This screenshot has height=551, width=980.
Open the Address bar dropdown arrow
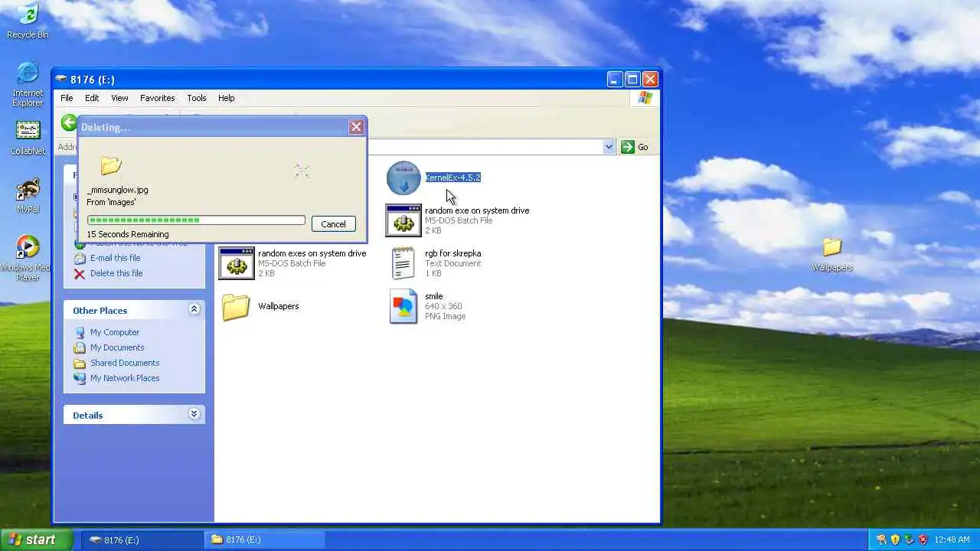point(609,147)
